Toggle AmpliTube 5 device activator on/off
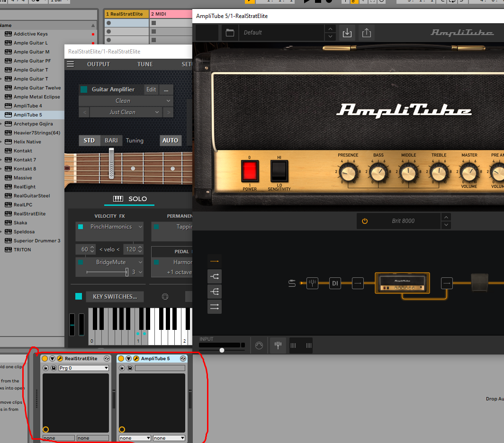Image resolution: width=504 pixels, height=443 pixels. (x=121, y=358)
